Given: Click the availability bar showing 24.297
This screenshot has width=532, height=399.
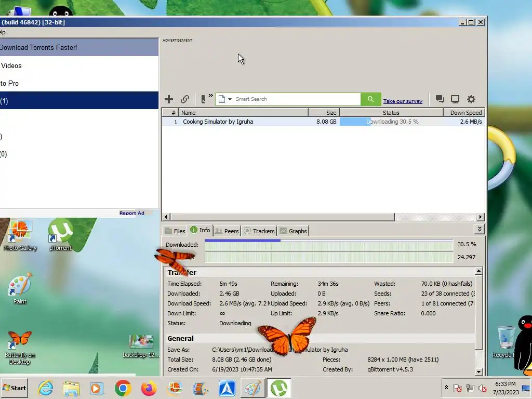Looking at the screenshot, I should pyautogui.click(x=329, y=257).
